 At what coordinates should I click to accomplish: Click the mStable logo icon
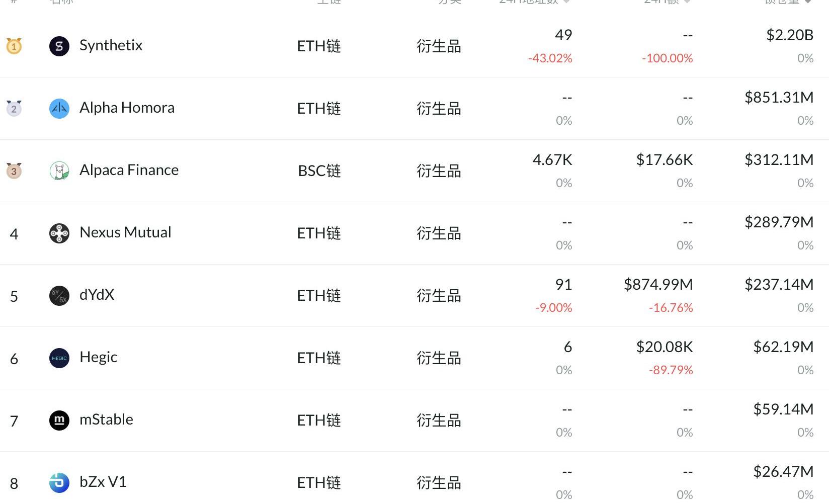[x=59, y=421]
